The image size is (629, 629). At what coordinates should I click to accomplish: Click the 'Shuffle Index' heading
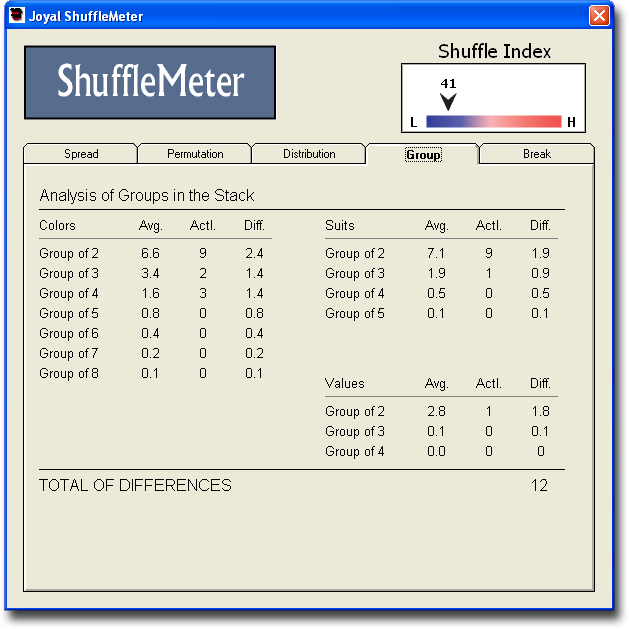[x=494, y=51]
